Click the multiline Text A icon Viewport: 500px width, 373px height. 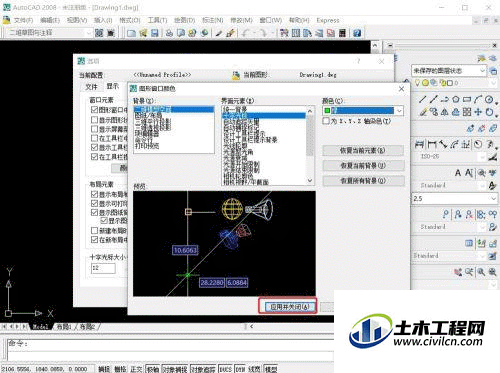click(x=458, y=173)
